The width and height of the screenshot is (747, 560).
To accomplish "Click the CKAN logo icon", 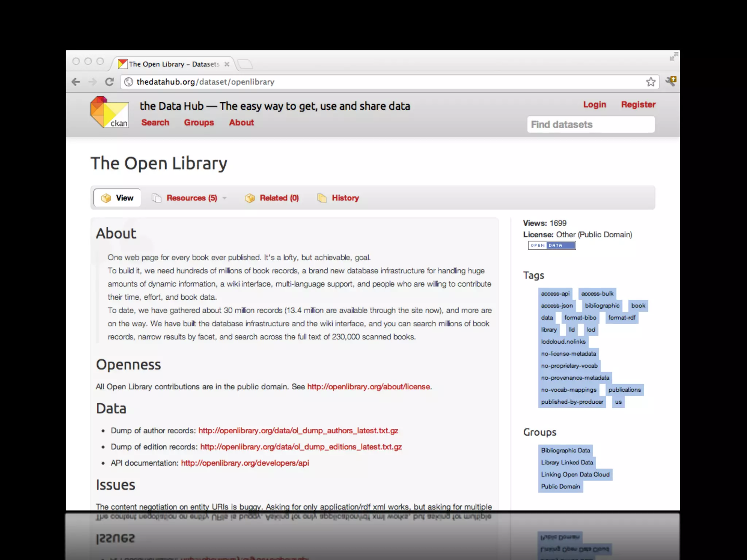I will pos(109,112).
